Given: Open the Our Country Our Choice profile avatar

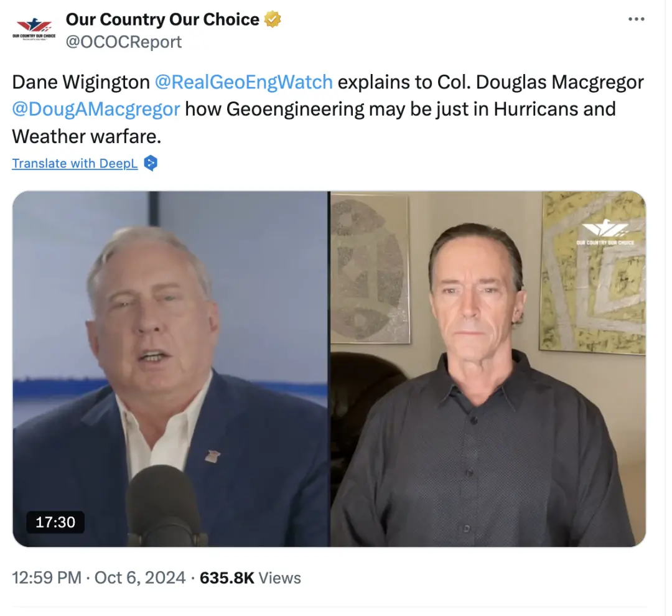Looking at the screenshot, I should pyautogui.click(x=34, y=29).
